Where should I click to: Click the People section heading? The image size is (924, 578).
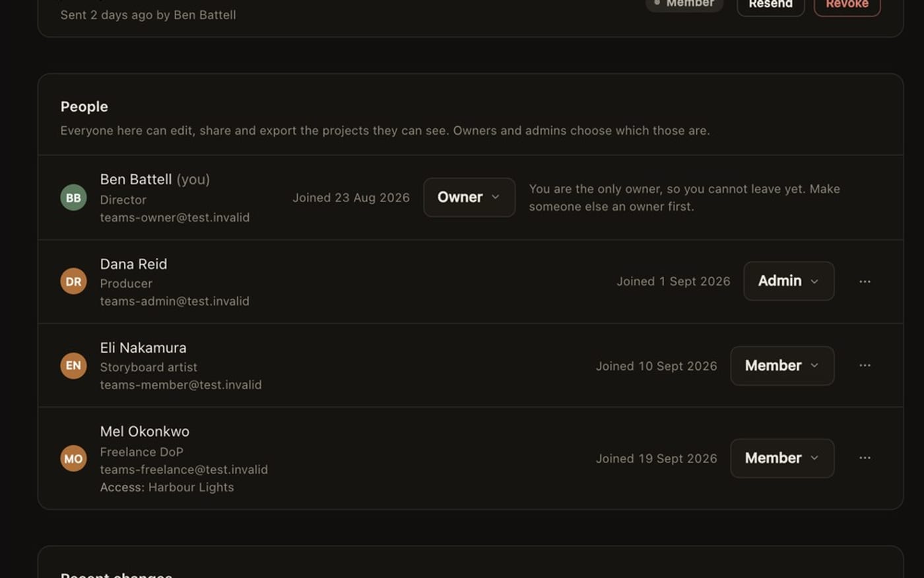tap(84, 106)
